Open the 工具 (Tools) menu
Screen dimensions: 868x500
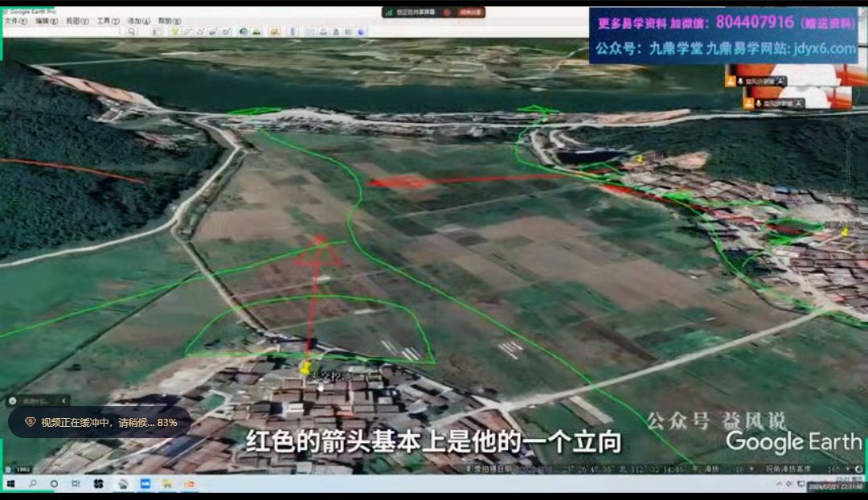(108, 21)
